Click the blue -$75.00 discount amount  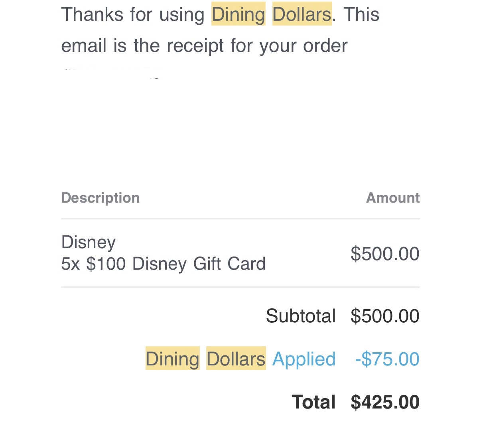[387, 359]
